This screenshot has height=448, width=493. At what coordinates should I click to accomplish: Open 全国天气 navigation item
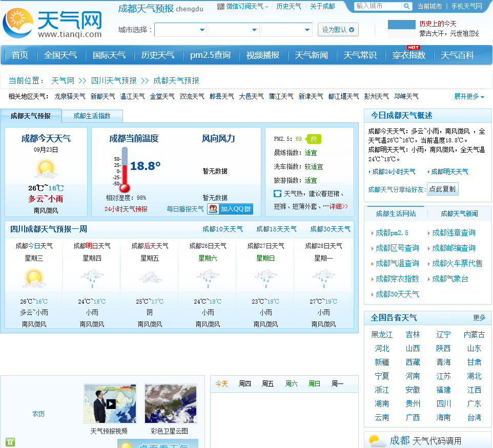[x=60, y=55]
